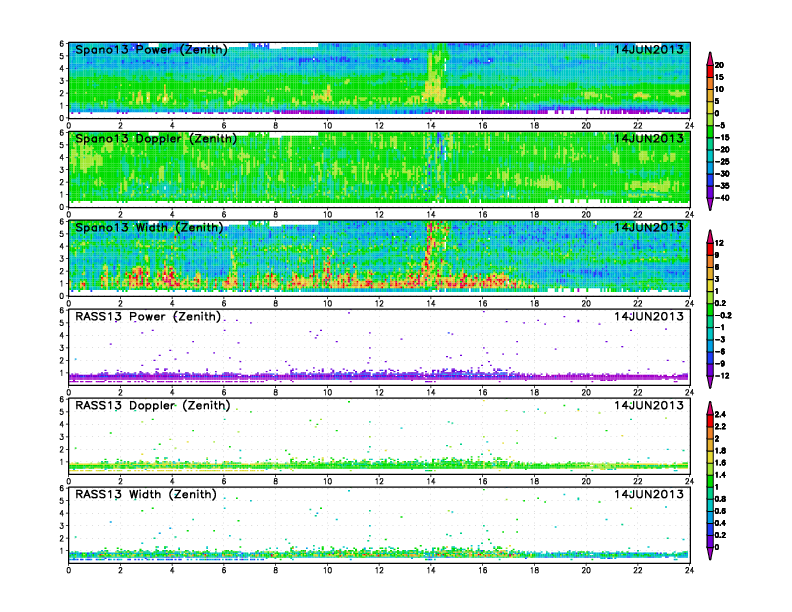792x612 pixels.
Task: Click hour 4 tick under RASS13 Doppler plot
Action: click(x=172, y=481)
